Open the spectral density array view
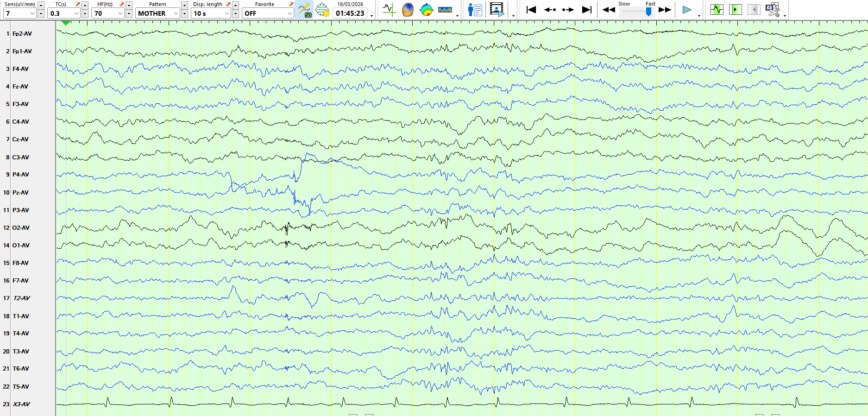Viewport: 868px width, 416px height. click(445, 10)
